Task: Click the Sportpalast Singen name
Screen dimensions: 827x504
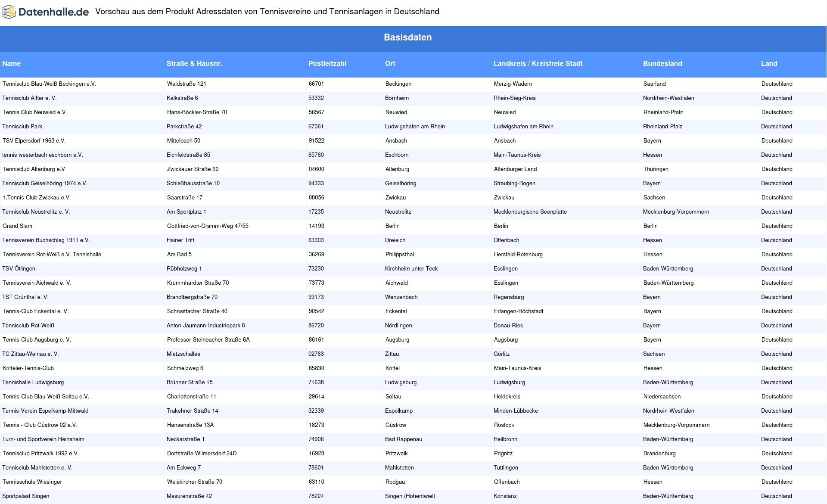Action: (25, 496)
